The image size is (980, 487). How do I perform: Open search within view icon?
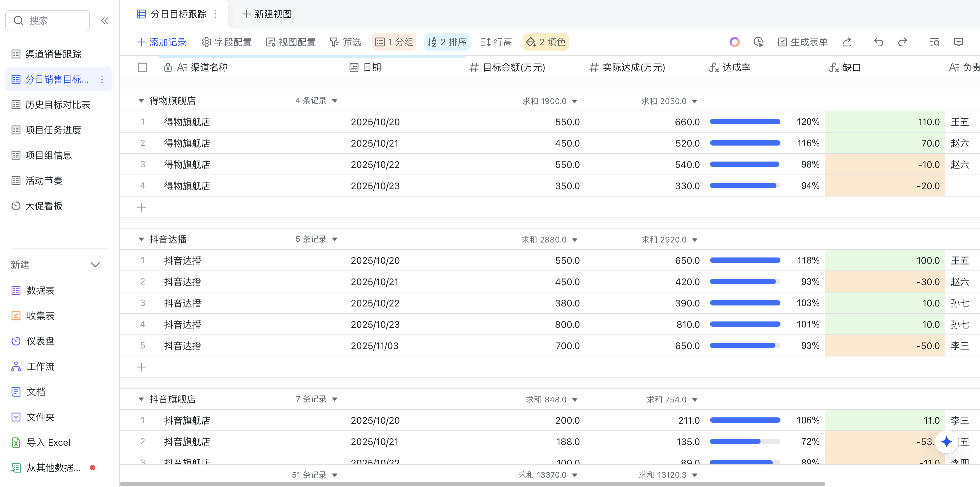tap(934, 42)
